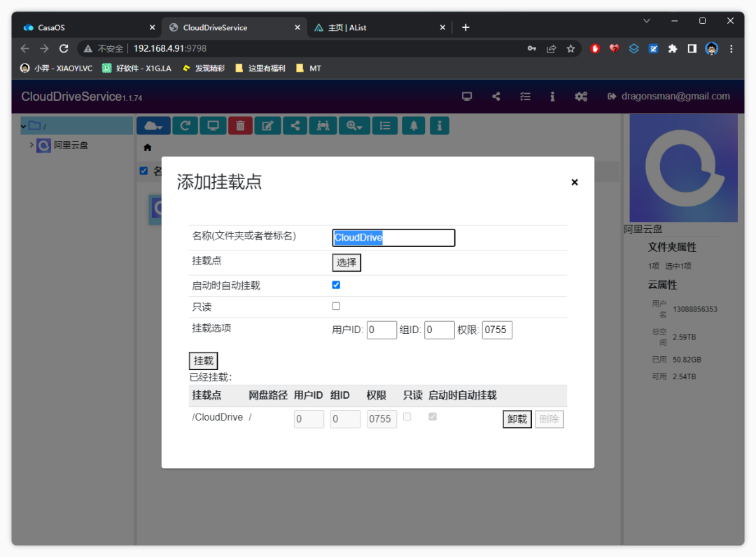756x557 pixels.
Task: Expand the 阿里云盘 tree node
Action: pyautogui.click(x=31, y=146)
